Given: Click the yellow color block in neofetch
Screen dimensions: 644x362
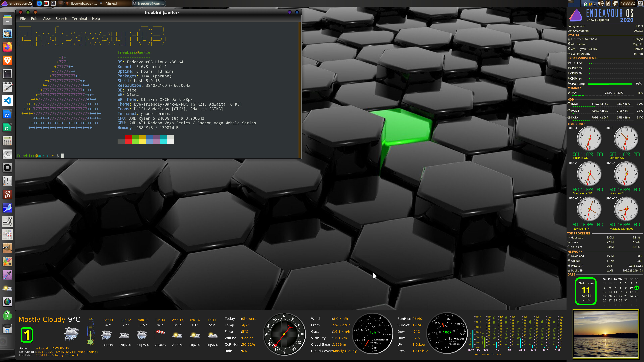Looking at the screenshot, I should (x=142, y=142).
